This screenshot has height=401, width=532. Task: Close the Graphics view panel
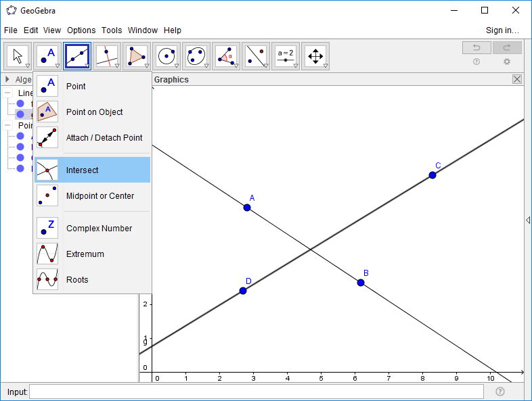click(x=517, y=79)
